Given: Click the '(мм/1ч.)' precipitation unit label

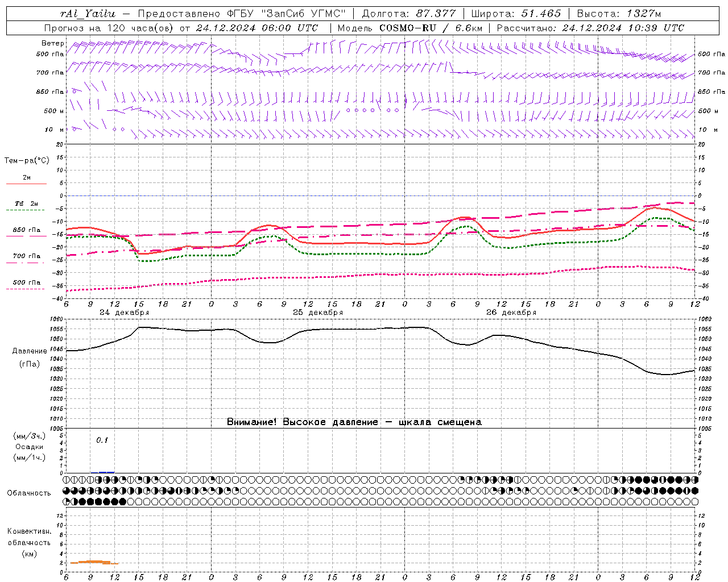Looking at the screenshot, I should pyautogui.click(x=29, y=458).
